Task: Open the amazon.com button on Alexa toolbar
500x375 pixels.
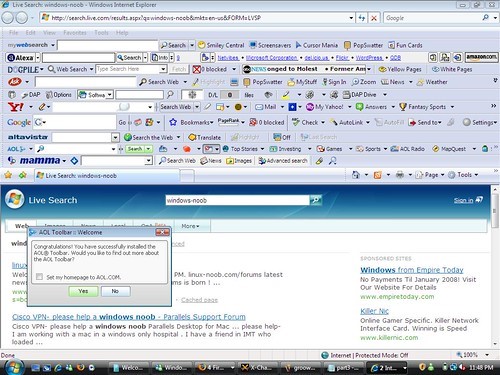Action: [481, 57]
